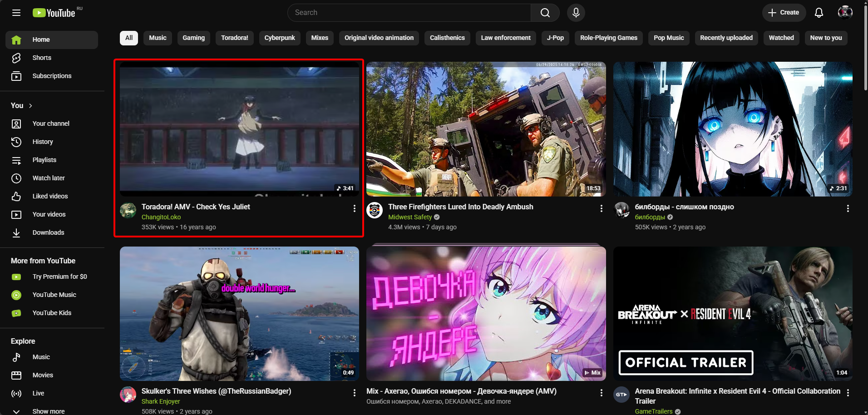
Task: Open Try Premium for $0
Action: pyautogui.click(x=52, y=277)
